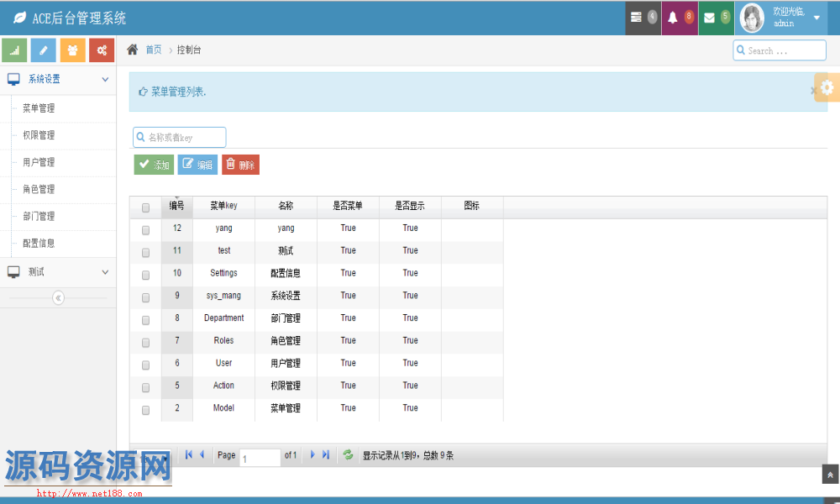The height and width of the screenshot is (504, 840).
Task: Click the red cogs shortcut icon
Action: click(102, 50)
